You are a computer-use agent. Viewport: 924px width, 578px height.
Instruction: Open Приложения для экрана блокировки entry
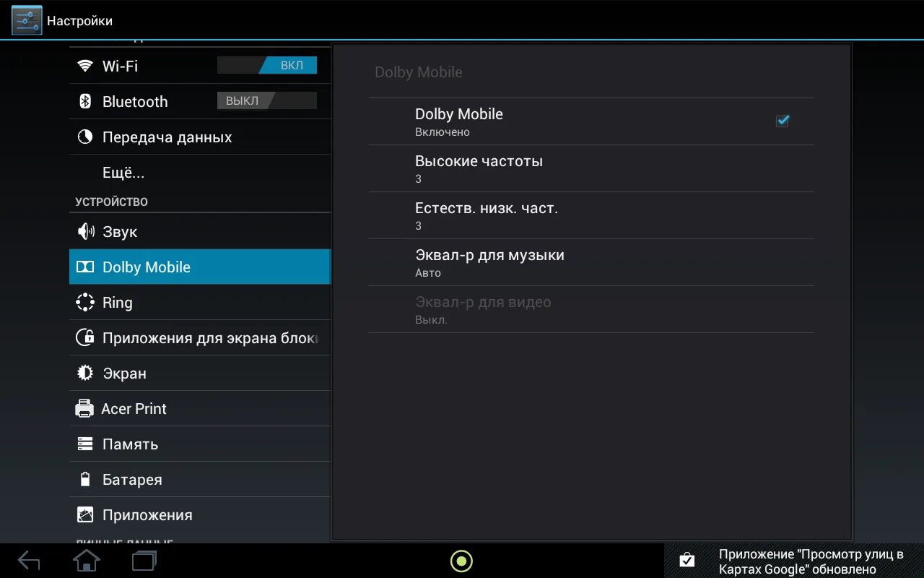(200, 337)
